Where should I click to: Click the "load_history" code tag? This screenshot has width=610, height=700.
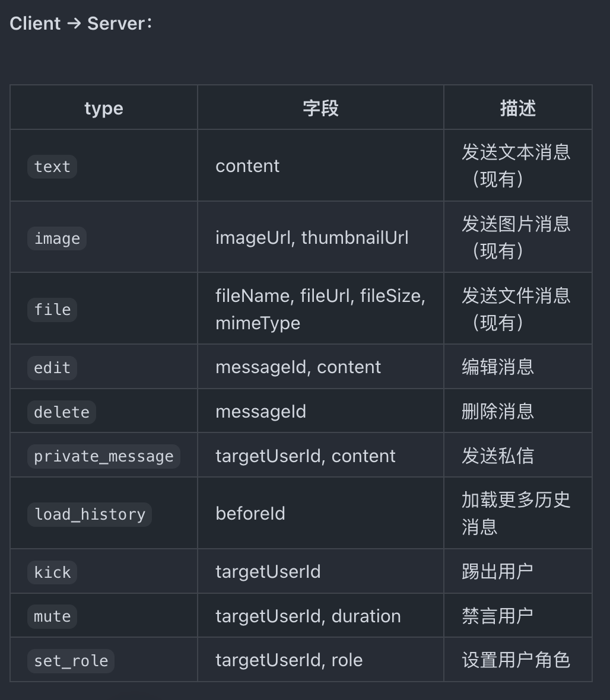tap(90, 514)
